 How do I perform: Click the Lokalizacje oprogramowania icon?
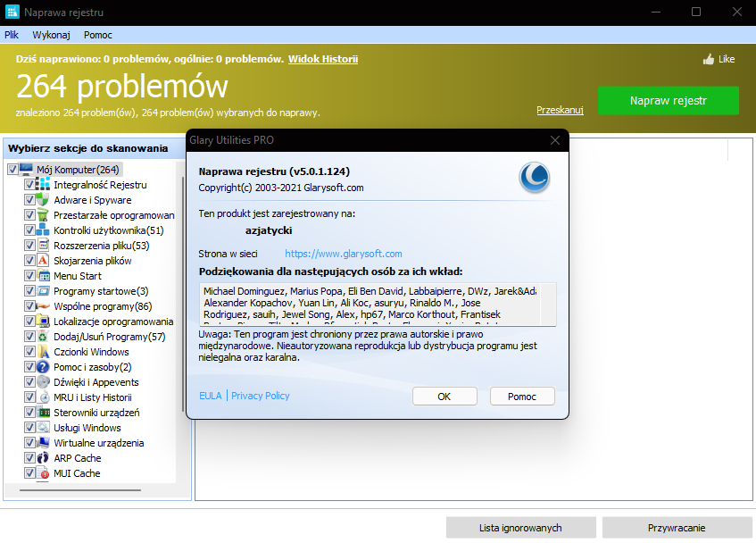(43, 322)
